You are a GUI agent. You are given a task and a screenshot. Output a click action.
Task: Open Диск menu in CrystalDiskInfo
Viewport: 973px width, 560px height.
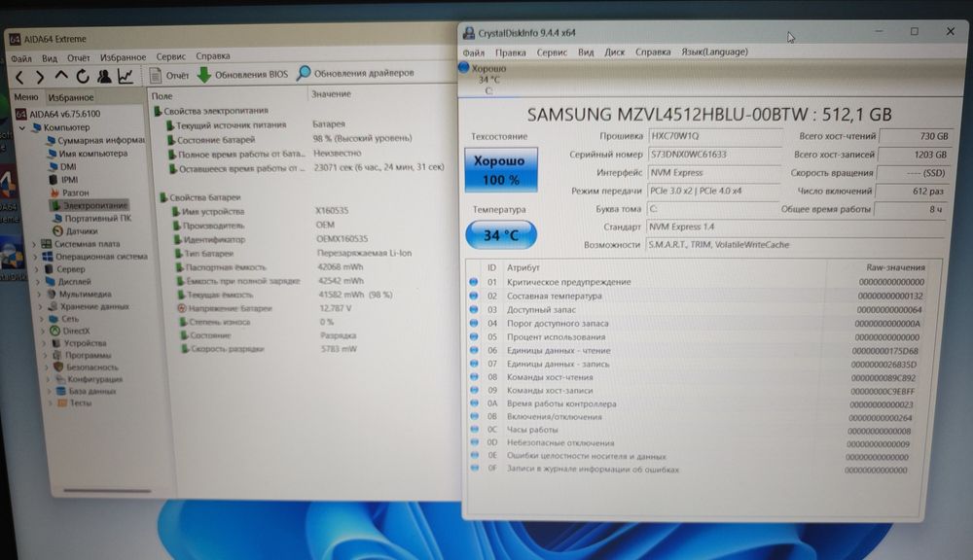click(614, 52)
